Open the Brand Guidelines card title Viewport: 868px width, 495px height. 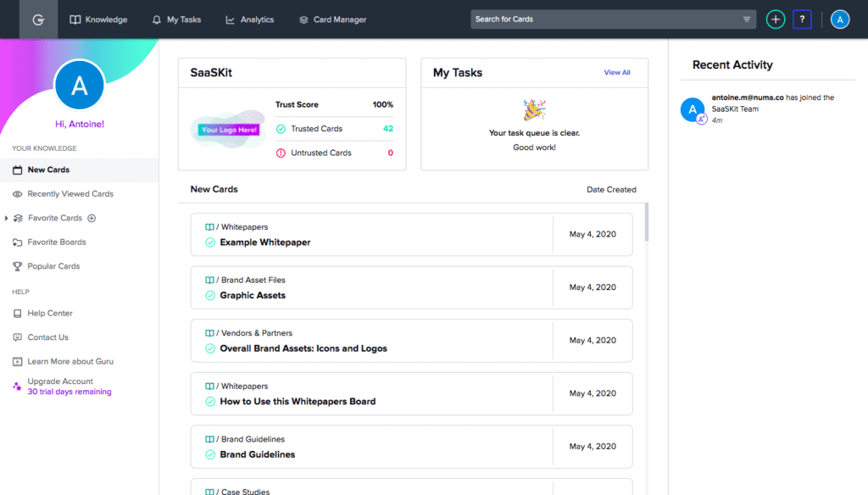coord(258,454)
